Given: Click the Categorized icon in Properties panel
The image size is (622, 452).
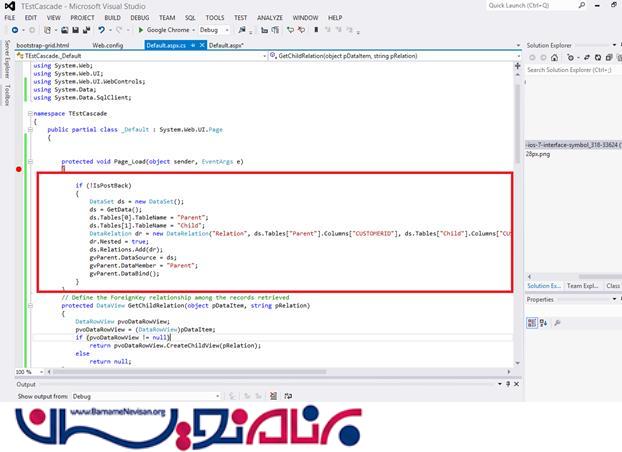Looking at the screenshot, I should coord(532,325).
